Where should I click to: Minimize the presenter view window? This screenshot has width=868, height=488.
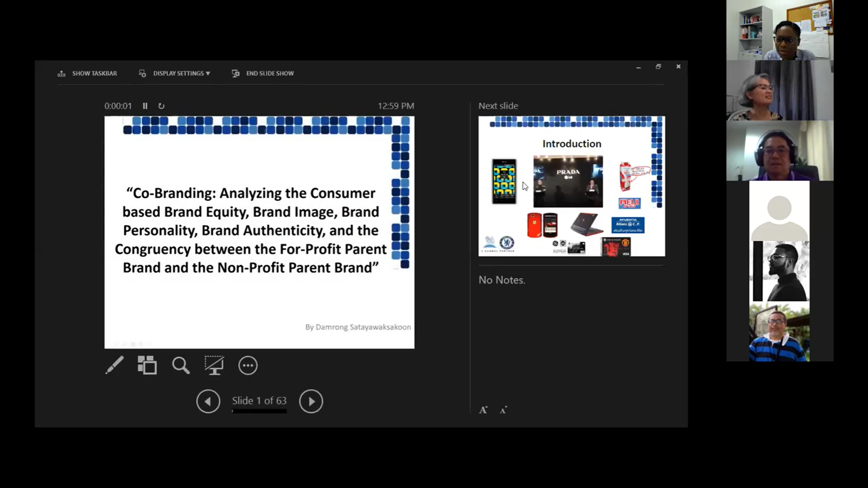point(639,67)
